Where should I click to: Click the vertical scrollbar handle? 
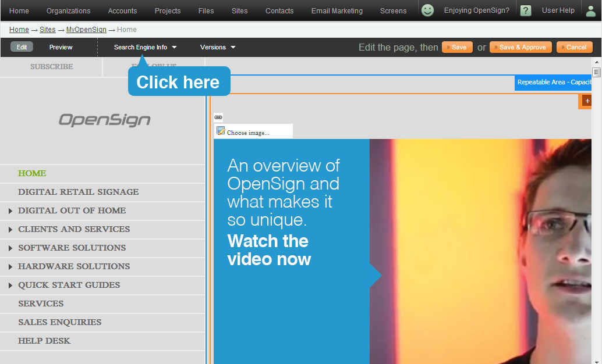point(596,72)
